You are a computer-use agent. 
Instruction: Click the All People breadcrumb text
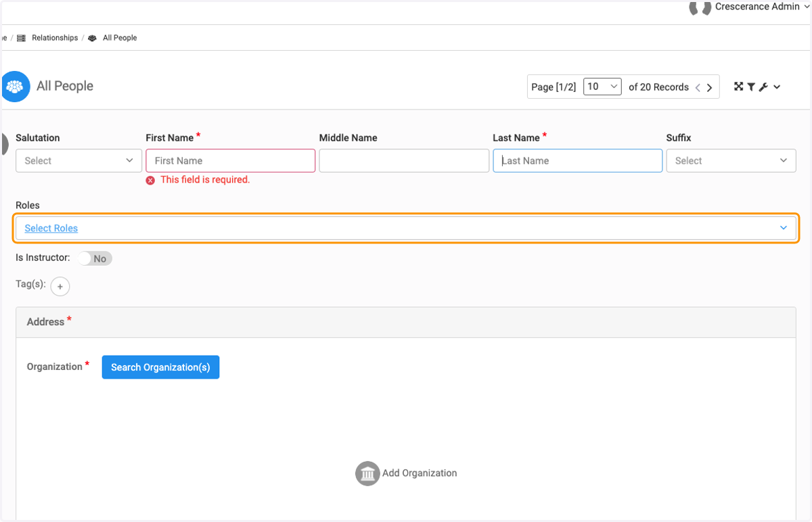[120, 38]
